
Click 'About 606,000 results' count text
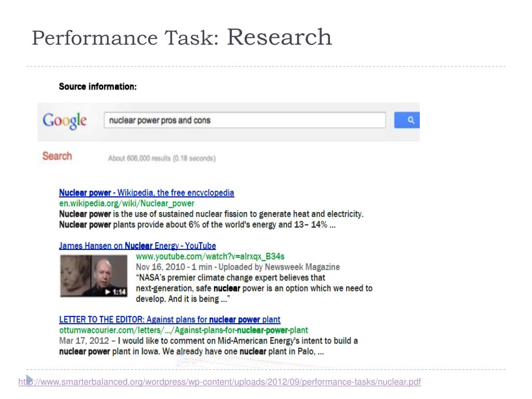click(162, 158)
